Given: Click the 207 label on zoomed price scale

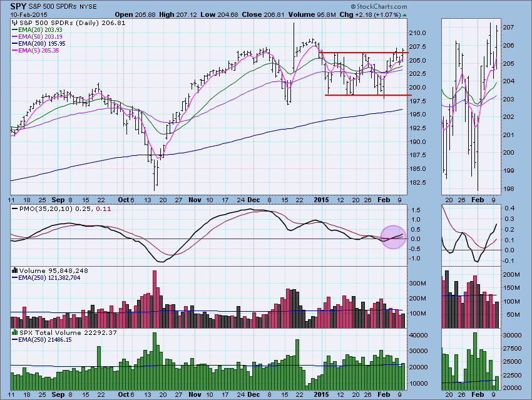Looking at the screenshot, I should [x=508, y=27].
